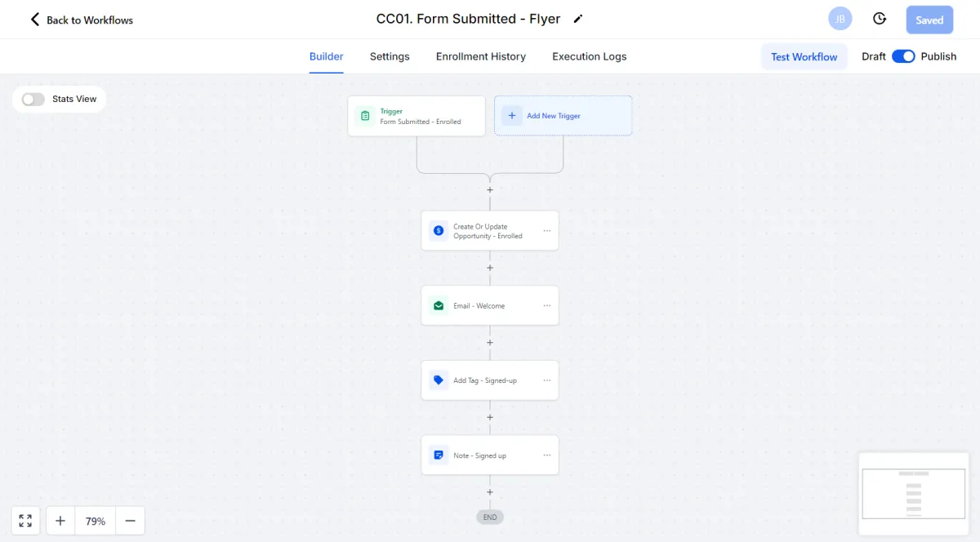Screen dimensions: 980x542
Task: Click the Email - Welcome envelope icon
Action: [439, 306]
